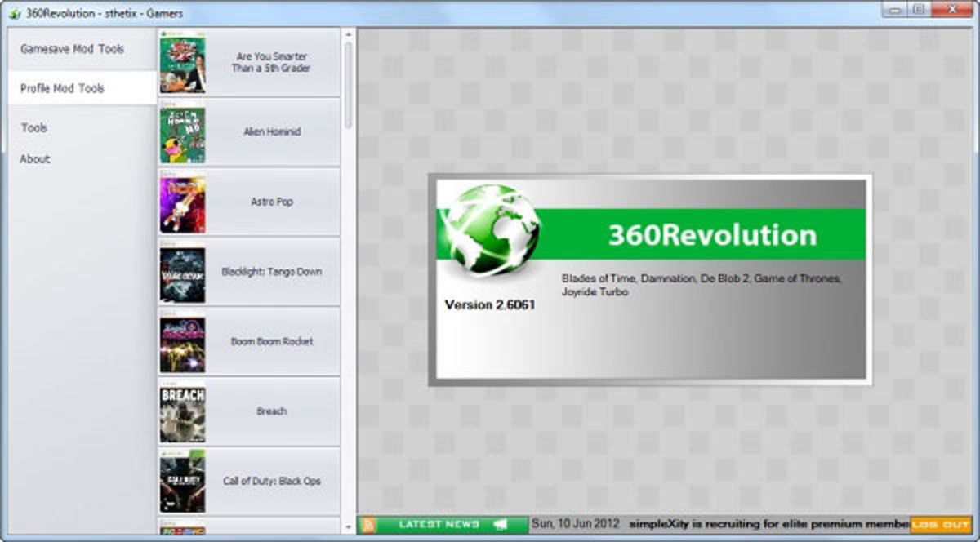The height and width of the screenshot is (542, 980).
Task: Select Call of Duty: Black Ops cover
Action: 182,482
